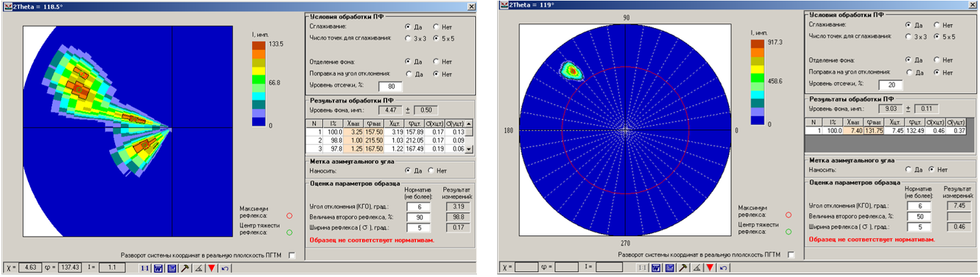Click the red down-triangle icon in left window

(211, 267)
